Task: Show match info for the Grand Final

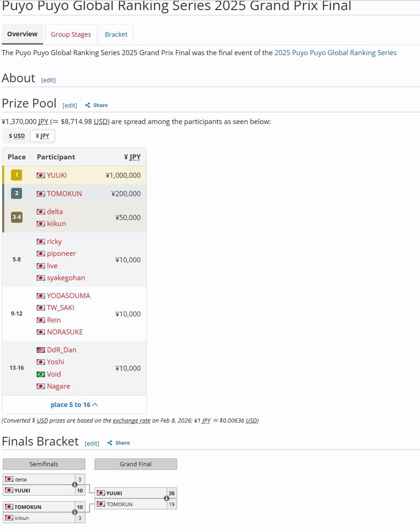Action: (x=167, y=498)
